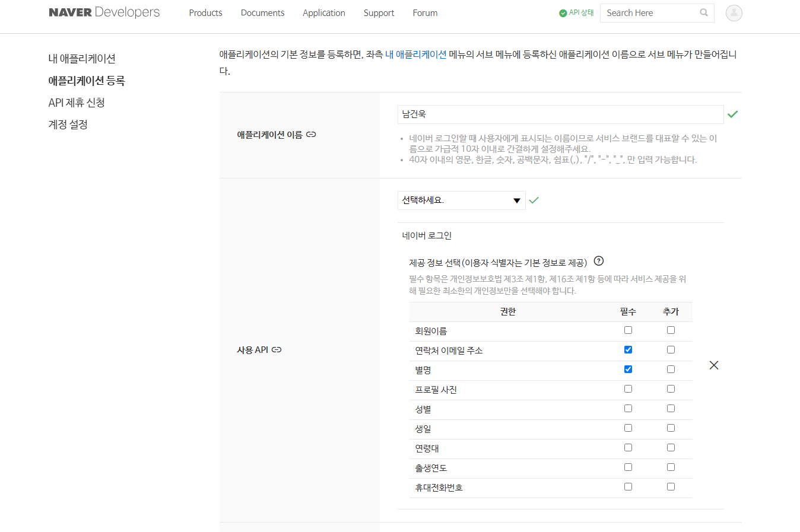The height and width of the screenshot is (532, 800).
Task: Click the search magnifier icon
Action: tap(704, 12)
